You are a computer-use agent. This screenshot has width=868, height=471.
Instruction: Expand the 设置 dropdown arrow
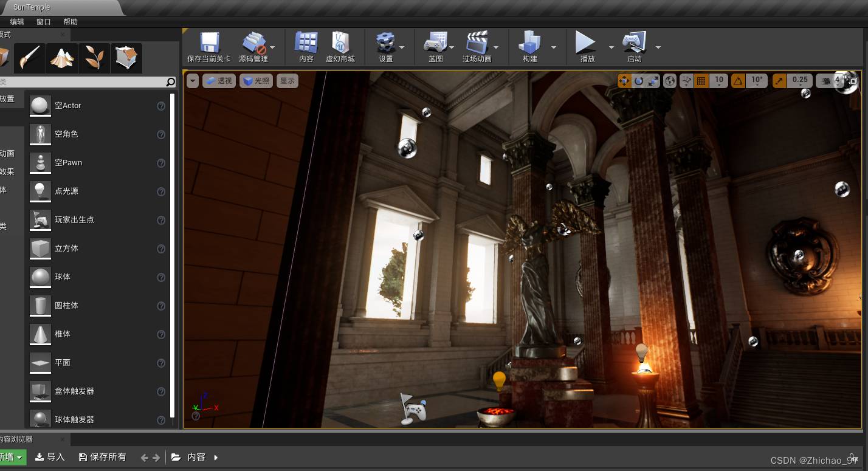click(x=402, y=47)
